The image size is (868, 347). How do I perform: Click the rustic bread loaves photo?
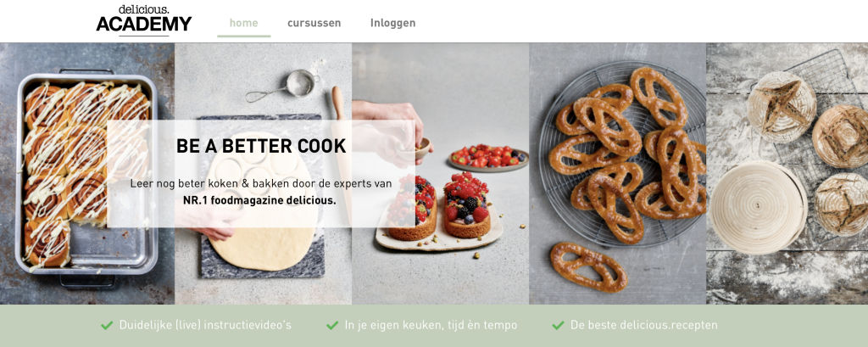(787, 173)
